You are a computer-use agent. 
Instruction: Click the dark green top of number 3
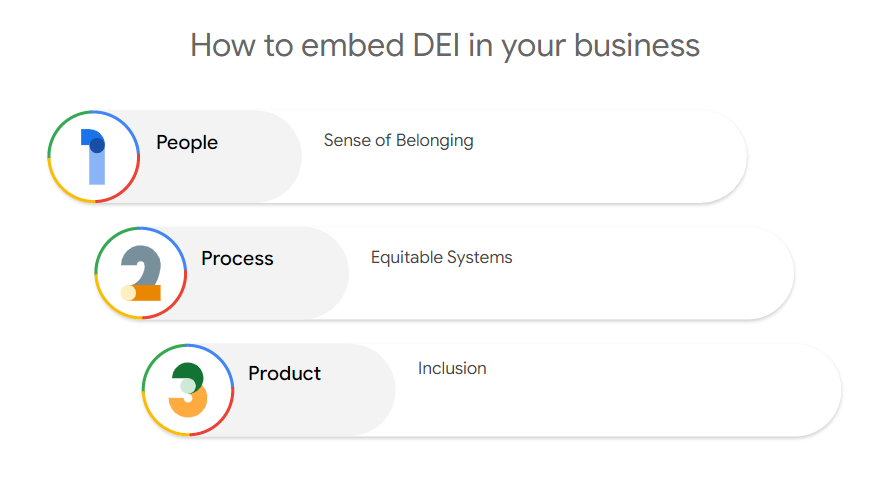[x=189, y=374]
